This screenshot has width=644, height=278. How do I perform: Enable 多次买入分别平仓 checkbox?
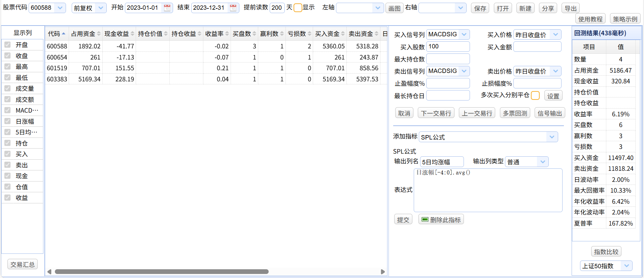[x=535, y=95]
